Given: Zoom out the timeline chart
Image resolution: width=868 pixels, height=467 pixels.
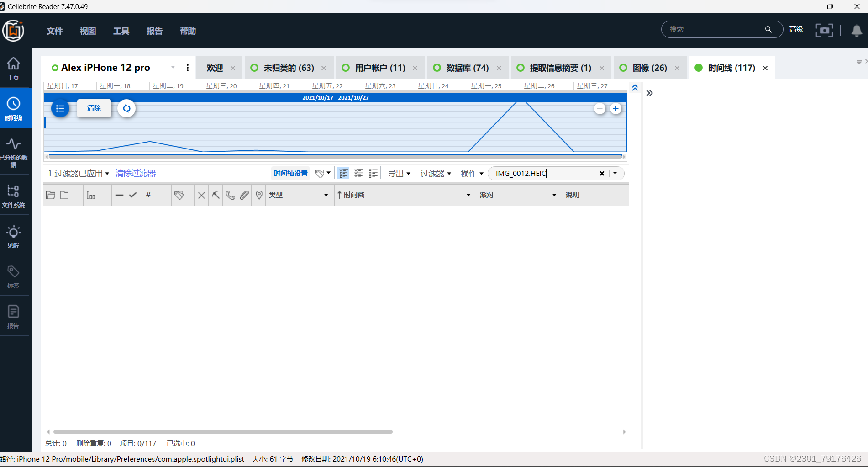Looking at the screenshot, I should pos(600,109).
